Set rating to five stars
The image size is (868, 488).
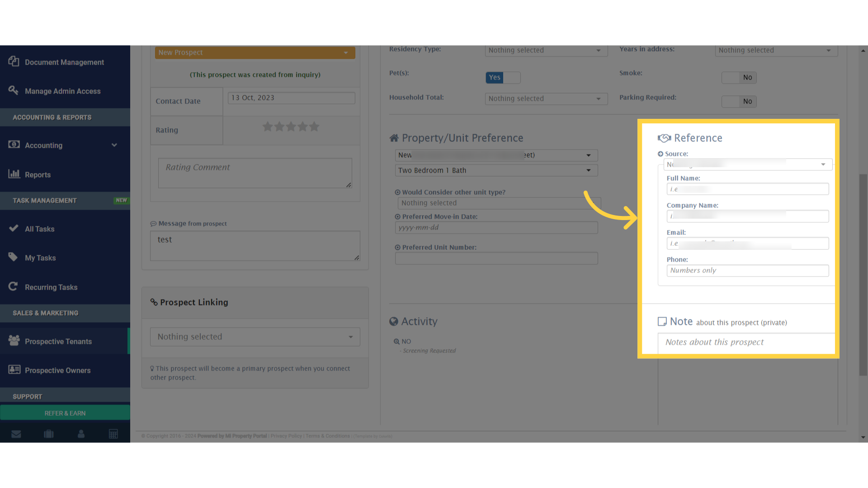(x=314, y=127)
